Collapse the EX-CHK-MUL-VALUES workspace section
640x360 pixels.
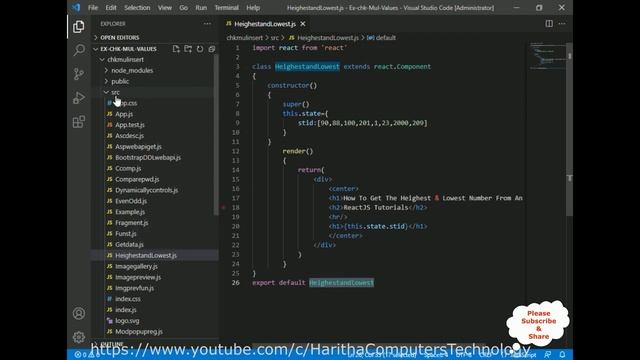[x=128, y=49]
